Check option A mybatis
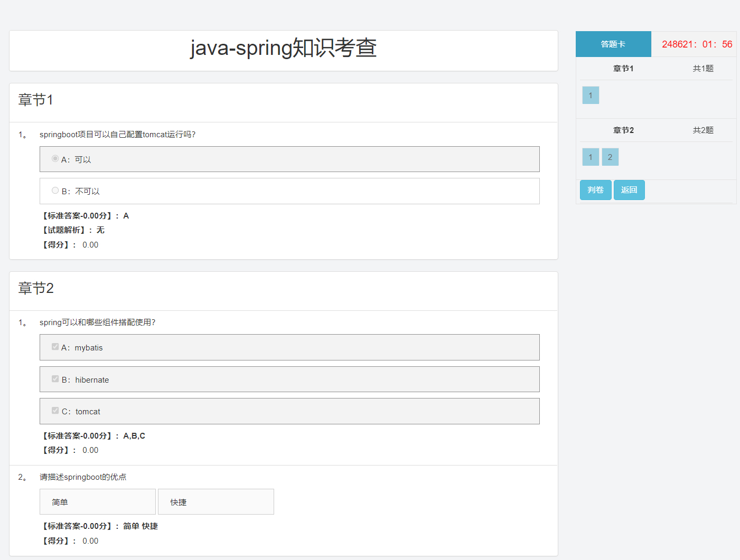Screen dimensions: 740x560 coord(55,346)
